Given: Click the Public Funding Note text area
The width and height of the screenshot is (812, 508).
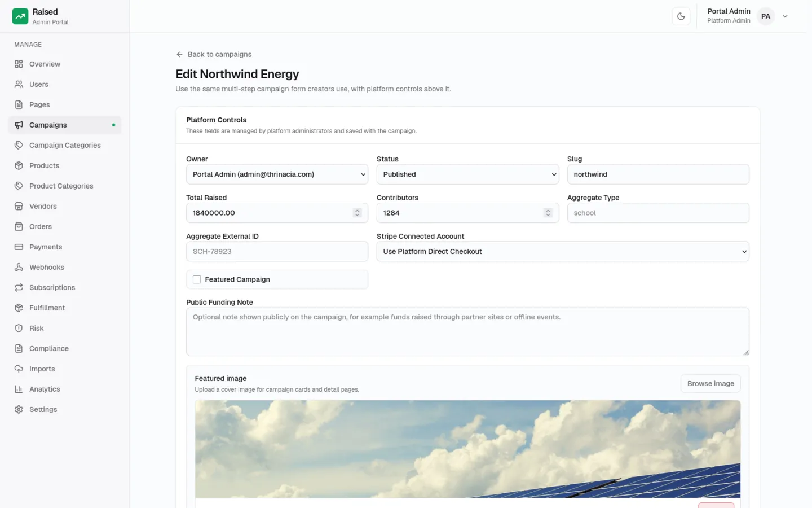Looking at the screenshot, I should point(467,332).
